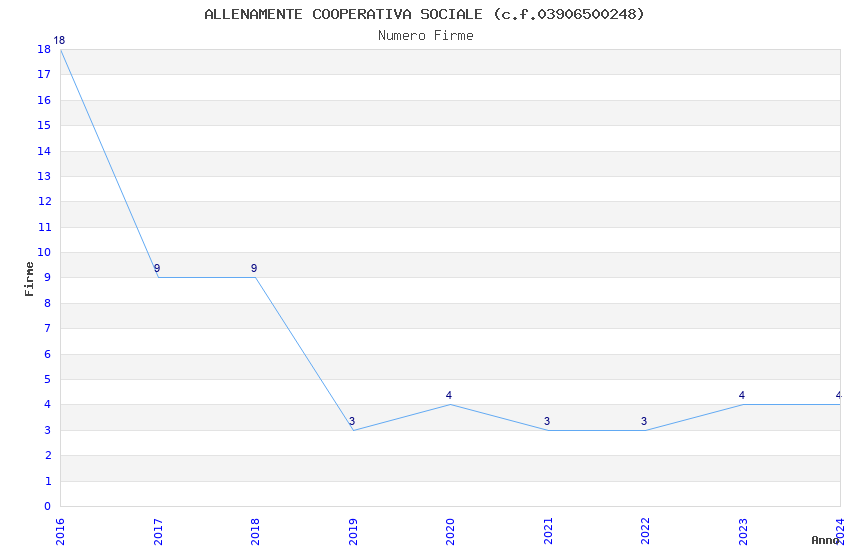Select the 2024 year label on x-axis

coord(840,531)
